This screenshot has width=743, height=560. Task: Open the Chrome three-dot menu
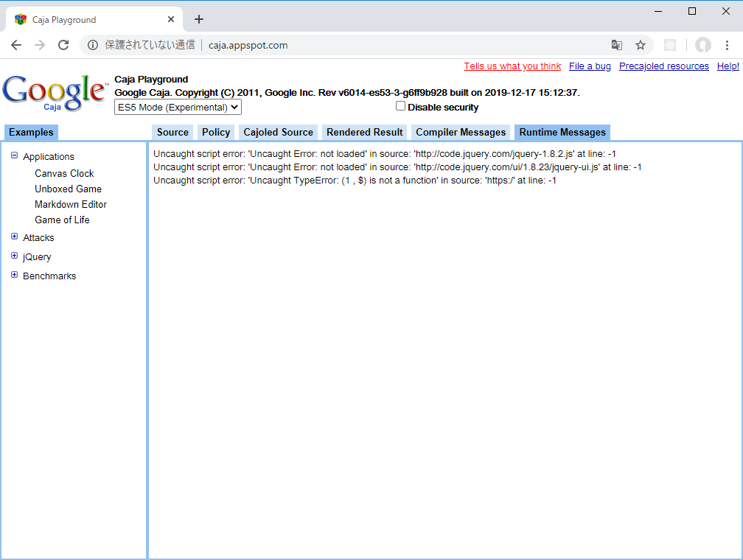[x=729, y=45]
